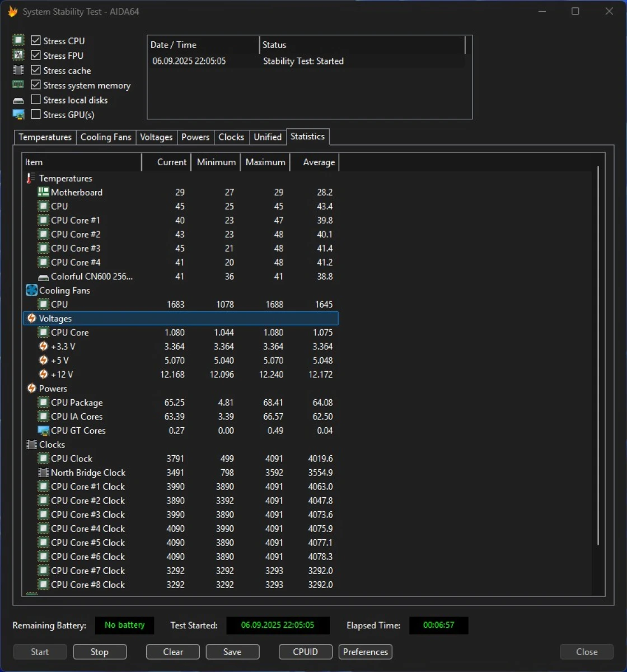Select the CPU fan speed row

pos(180,304)
